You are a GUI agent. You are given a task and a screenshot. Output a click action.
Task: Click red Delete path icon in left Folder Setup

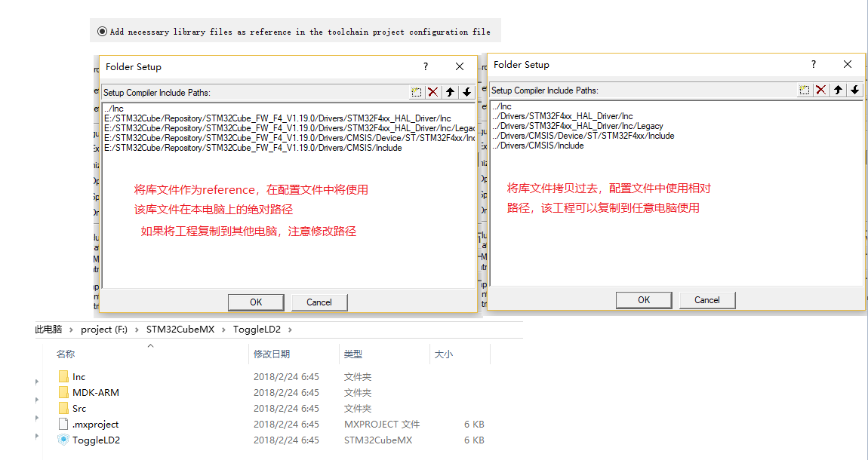[x=433, y=92]
